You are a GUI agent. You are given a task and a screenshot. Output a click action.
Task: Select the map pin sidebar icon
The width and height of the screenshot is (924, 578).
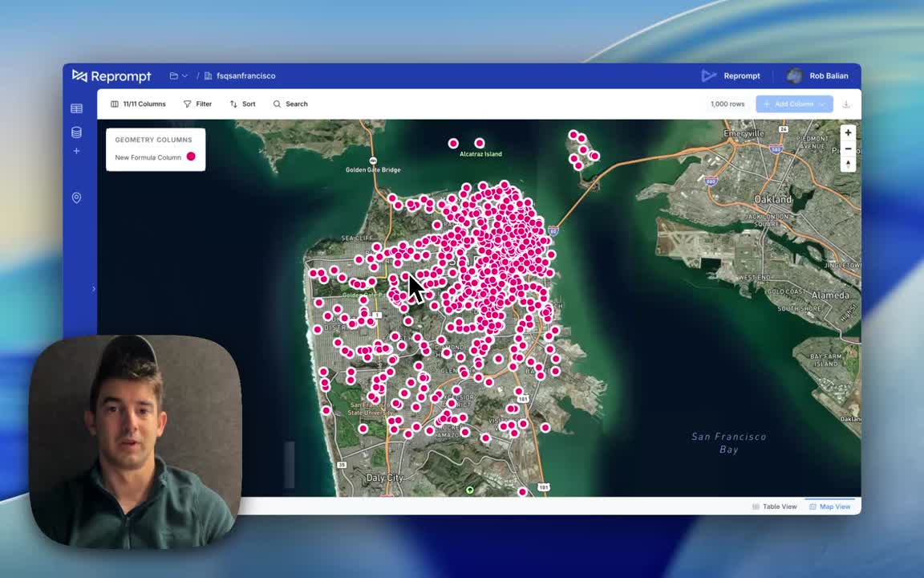tap(76, 197)
